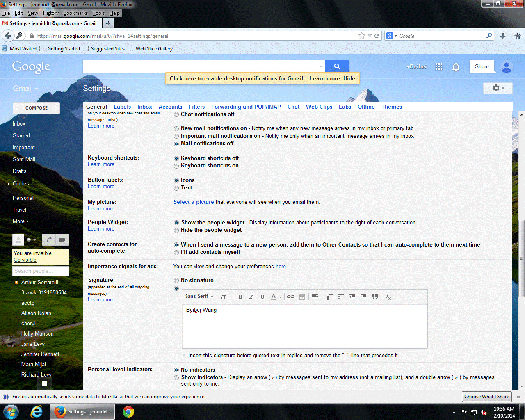Go to Firefox home page
525x420 pixels.
(518, 36)
